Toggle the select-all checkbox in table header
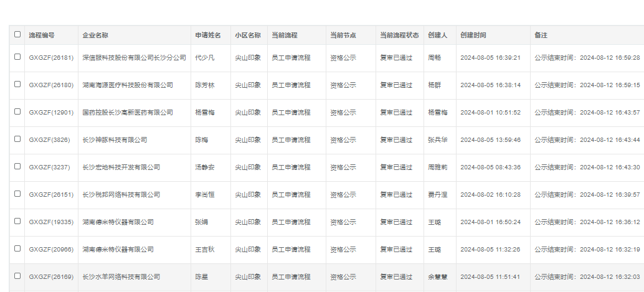Image resolution: width=644 pixels, height=292 pixels. (17, 35)
